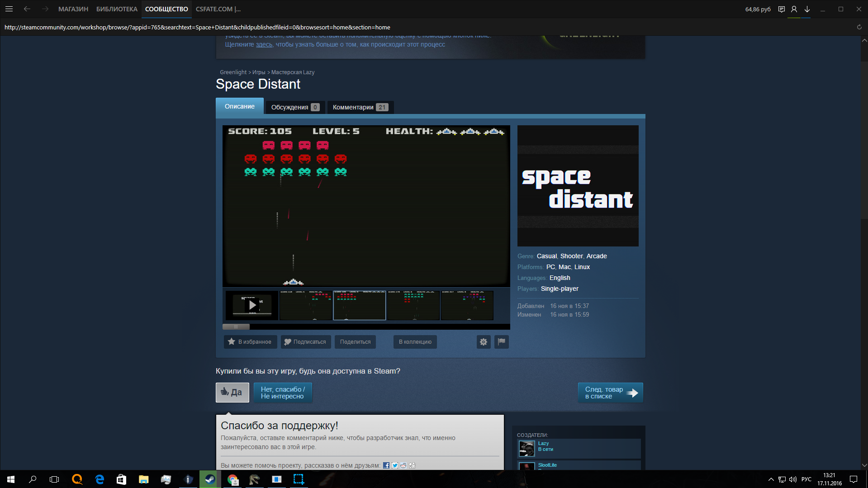This screenshot has width=868, height=488.
Task: Open the МАГАЗИН menu
Action: click(73, 9)
